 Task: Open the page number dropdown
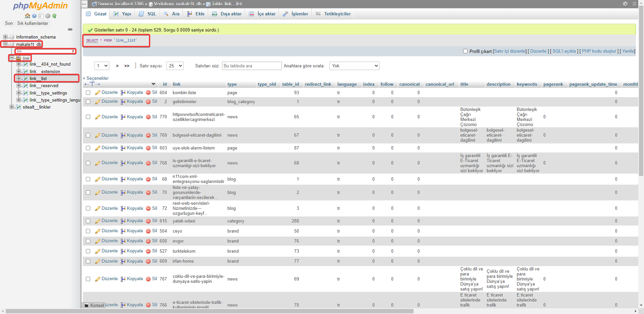tap(102, 66)
